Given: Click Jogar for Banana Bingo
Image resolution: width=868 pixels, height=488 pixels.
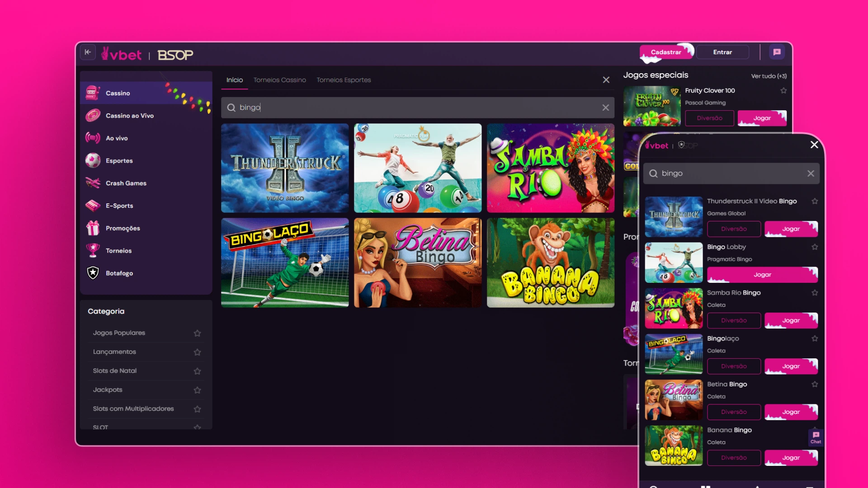Looking at the screenshot, I should 791,458.
